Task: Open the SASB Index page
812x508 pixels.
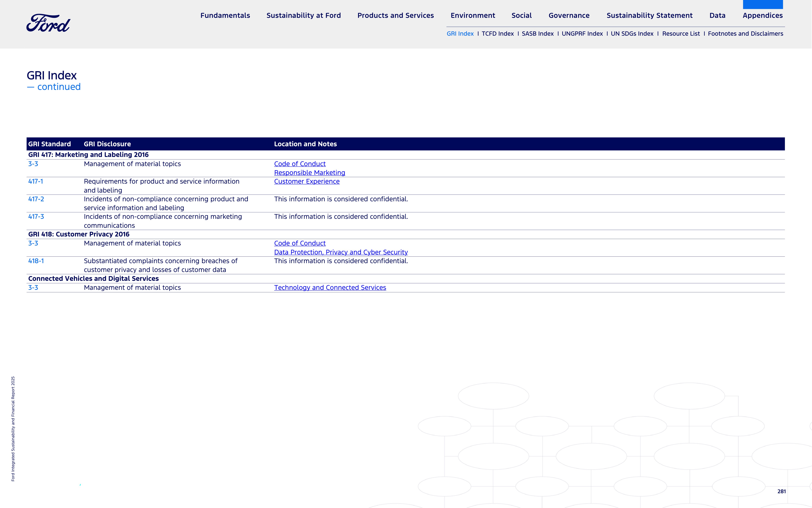Action: 537,34
